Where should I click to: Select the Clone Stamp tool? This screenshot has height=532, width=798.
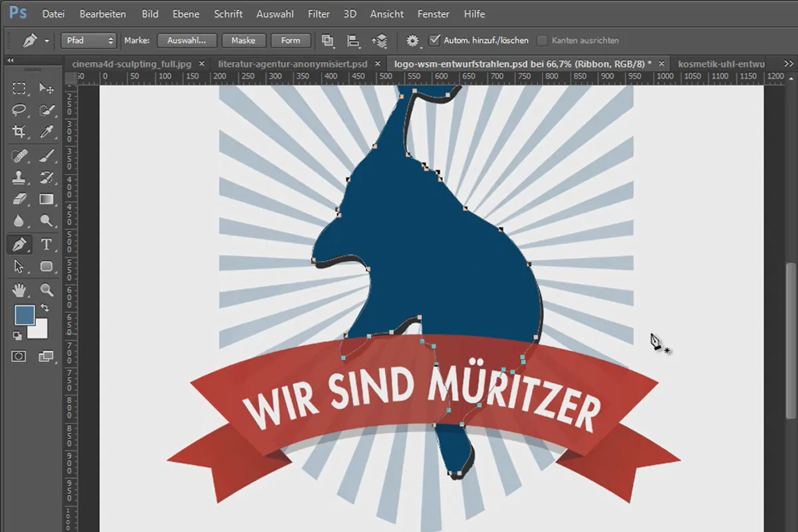(x=19, y=178)
